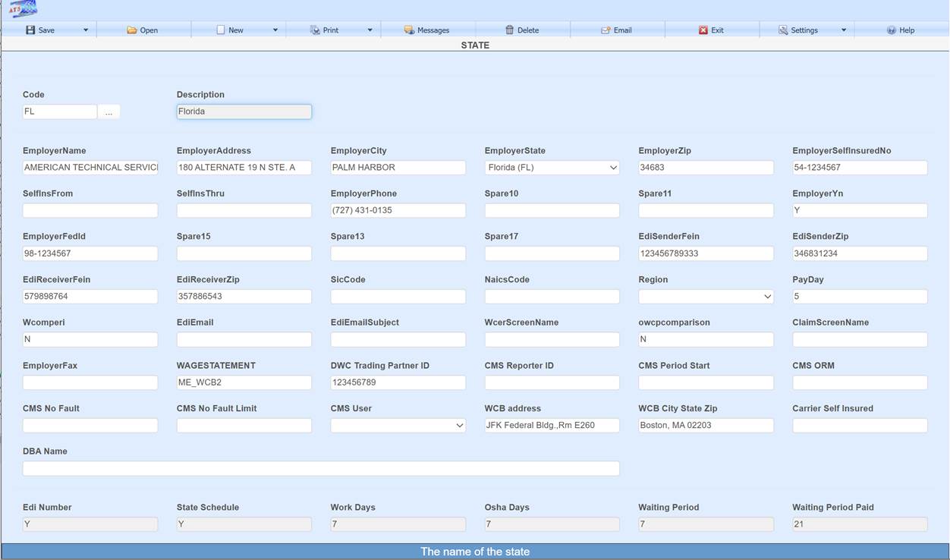Click the Settings toolbar item

click(x=804, y=30)
